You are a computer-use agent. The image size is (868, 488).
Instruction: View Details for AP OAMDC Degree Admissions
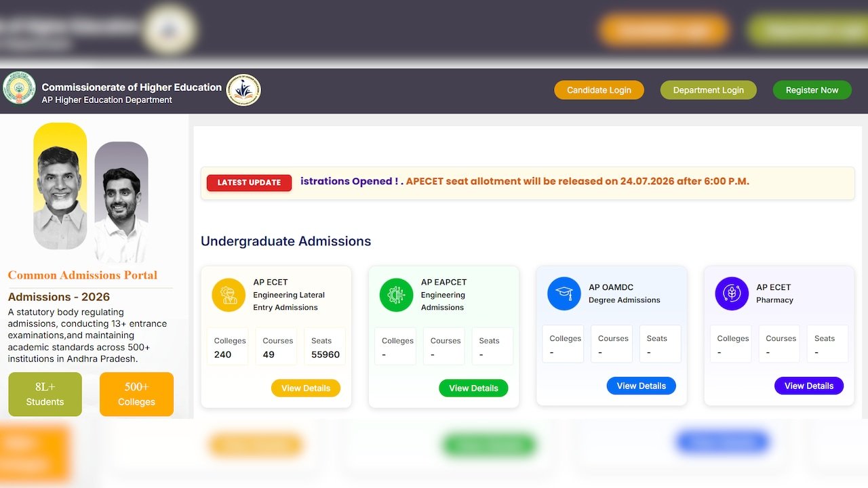click(x=642, y=386)
